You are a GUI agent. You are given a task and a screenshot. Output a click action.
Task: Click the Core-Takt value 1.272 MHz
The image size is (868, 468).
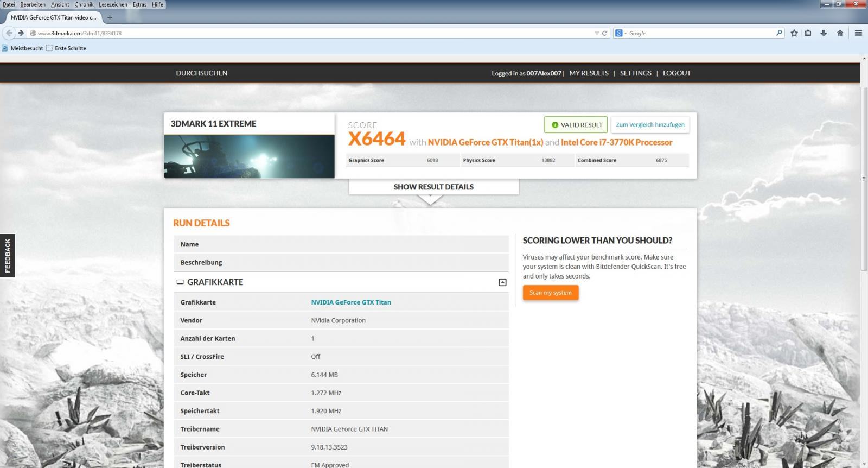326,393
